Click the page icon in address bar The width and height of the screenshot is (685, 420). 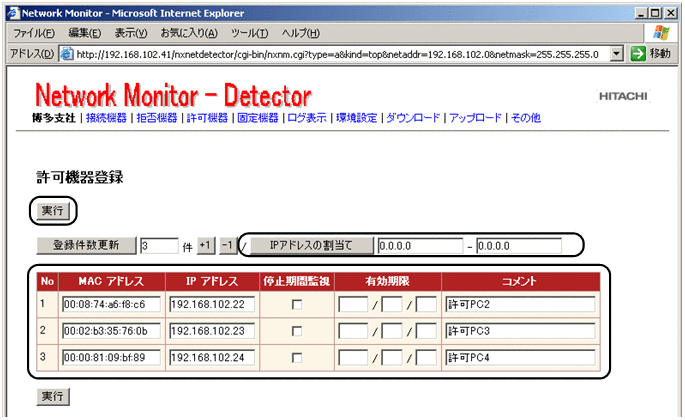pos(66,54)
